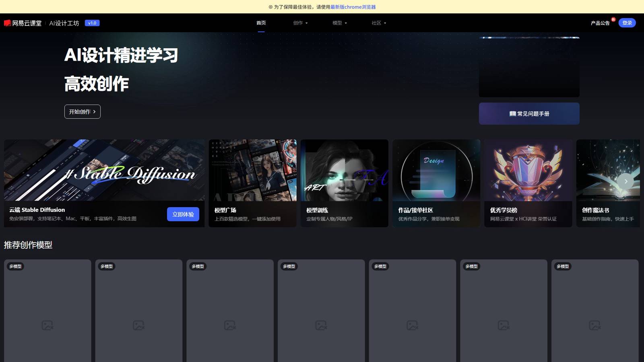Open the 模型训练 card

pyautogui.click(x=345, y=183)
